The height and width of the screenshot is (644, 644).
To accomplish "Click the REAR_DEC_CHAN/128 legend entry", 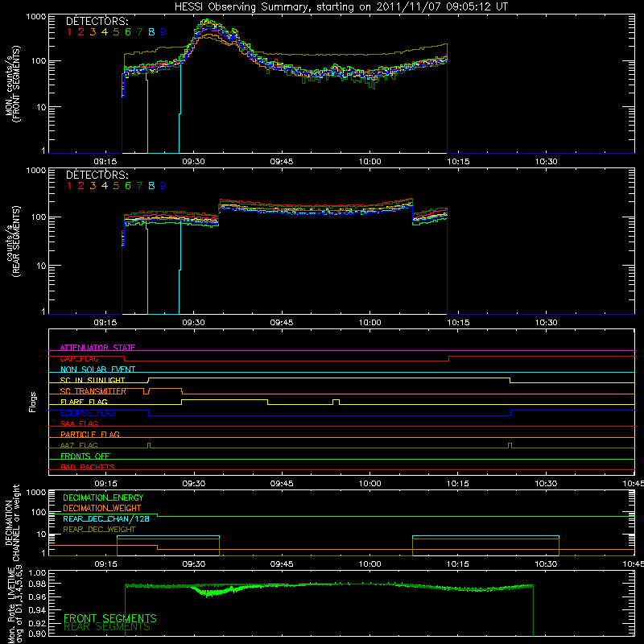I will (106, 518).
